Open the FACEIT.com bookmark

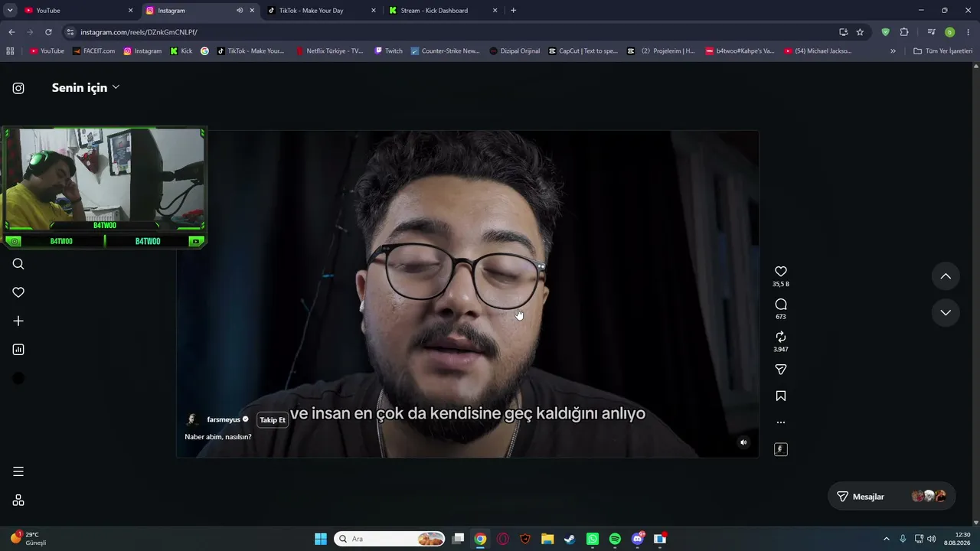[x=93, y=51]
